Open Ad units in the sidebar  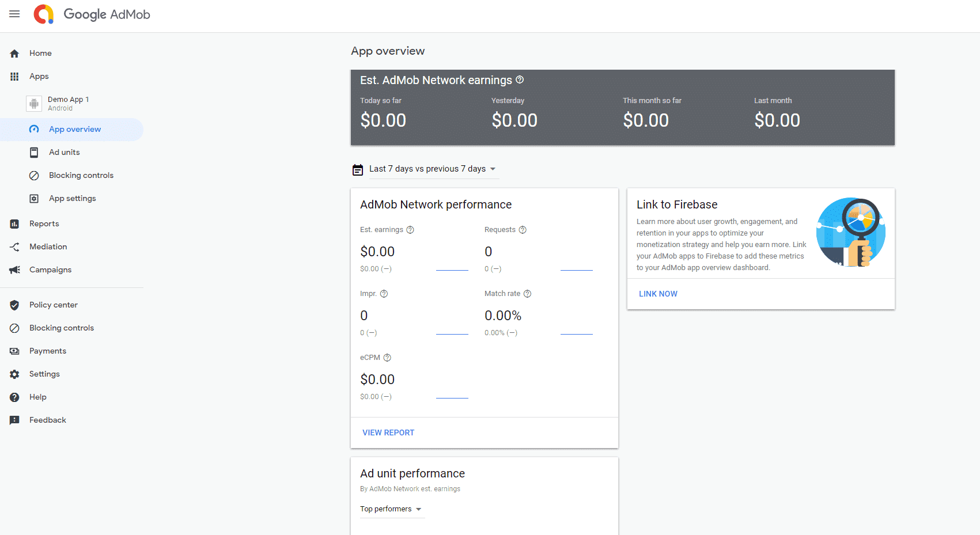click(x=65, y=153)
